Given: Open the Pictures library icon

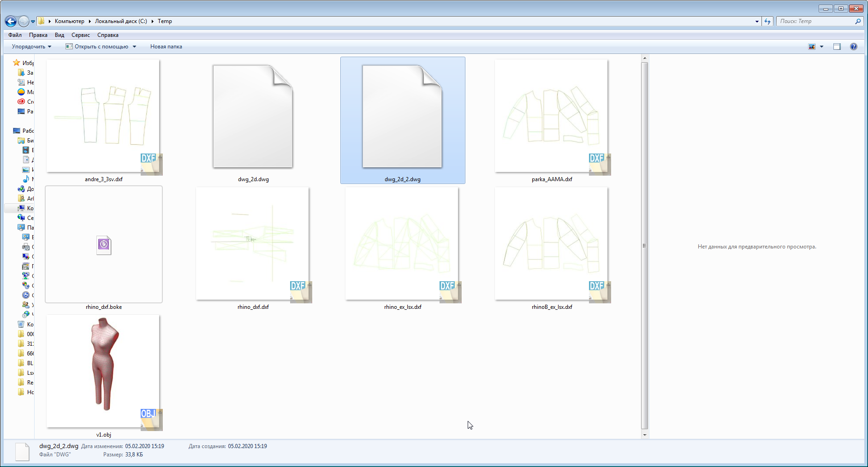Looking at the screenshot, I should click(x=26, y=169).
